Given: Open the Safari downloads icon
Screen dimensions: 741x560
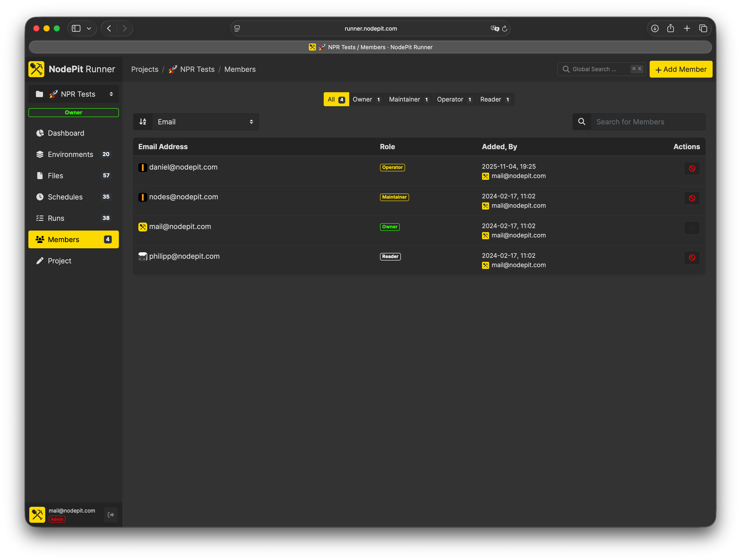Looking at the screenshot, I should point(655,28).
